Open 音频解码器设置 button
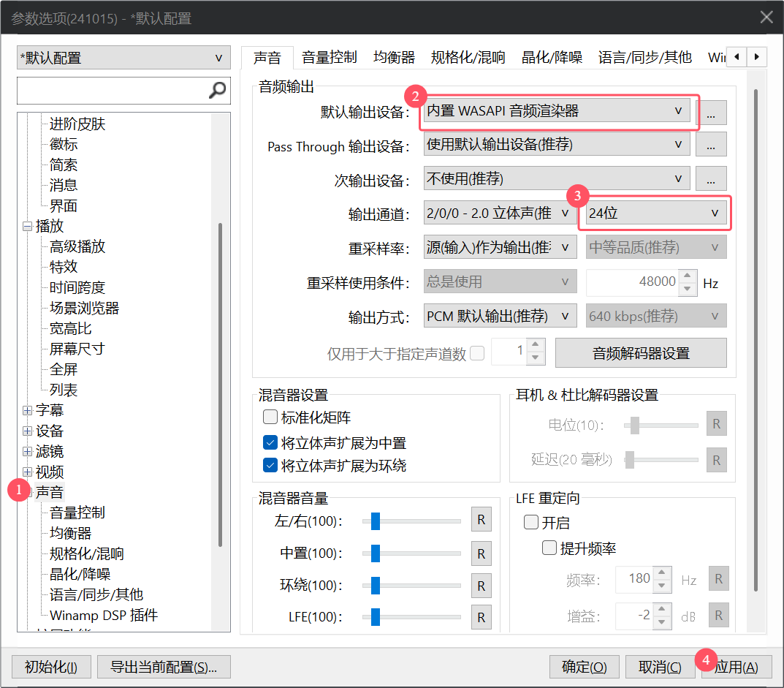Viewport: 784px width, 688px height. (641, 353)
